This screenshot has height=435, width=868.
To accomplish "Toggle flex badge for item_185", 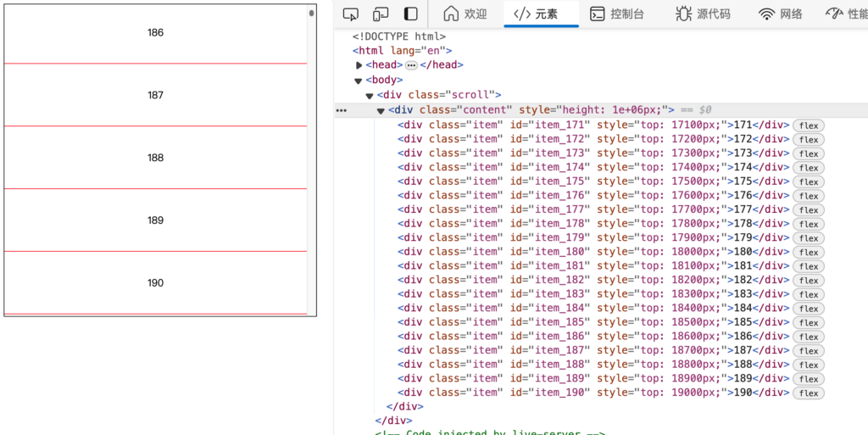I will (808, 323).
